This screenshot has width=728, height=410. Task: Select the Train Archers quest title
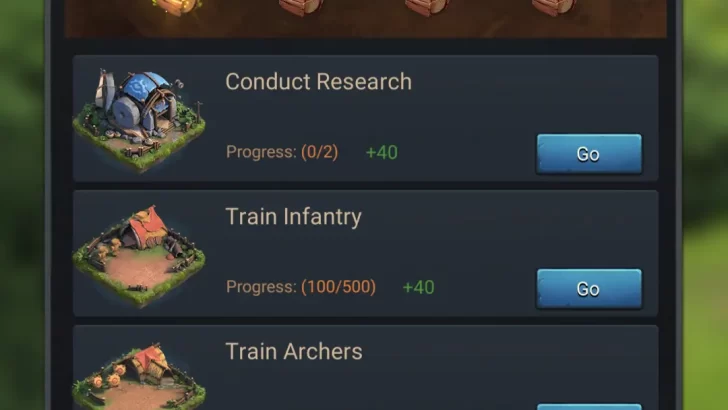click(294, 351)
